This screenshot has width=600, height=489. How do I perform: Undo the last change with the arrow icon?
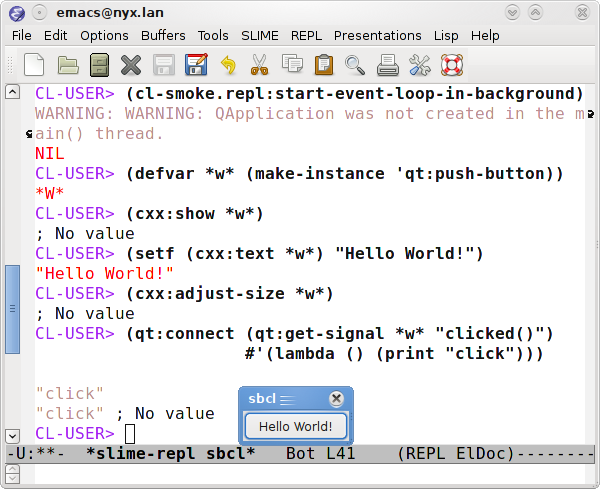[x=228, y=66]
